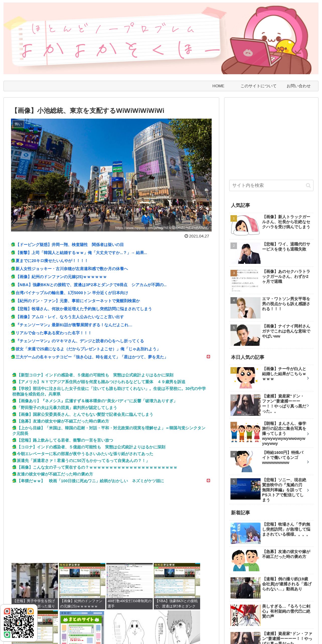Open ドーピング疑惑 井岡一翔 link
The height and width of the screenshot is (644, 322).
pos(70,245)
